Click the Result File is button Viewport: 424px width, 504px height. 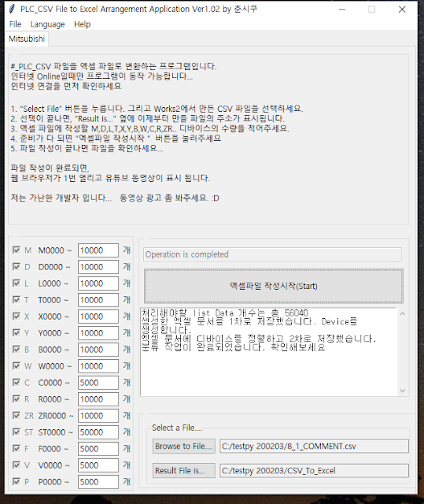[184, 471]
